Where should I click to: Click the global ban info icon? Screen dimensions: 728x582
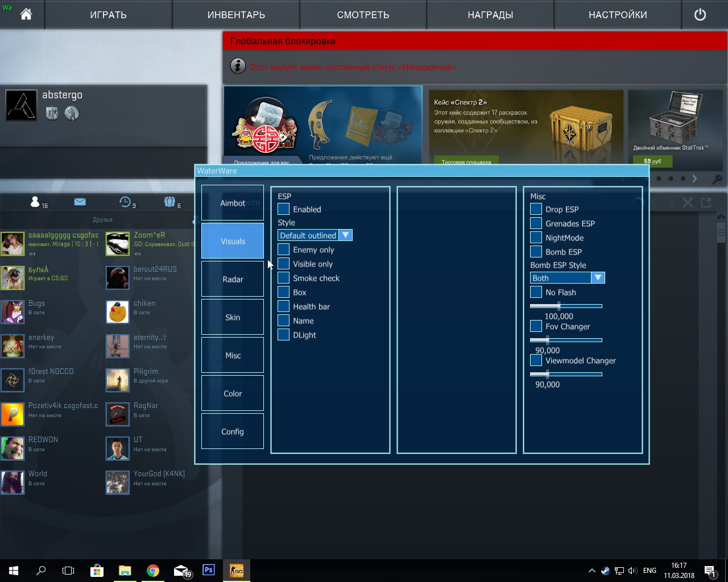point(238,66)
